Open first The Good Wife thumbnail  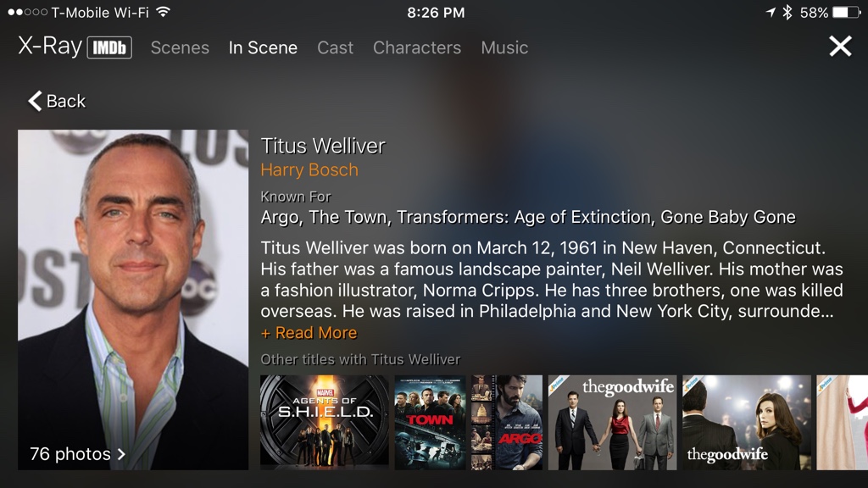(x=612, y=423)
